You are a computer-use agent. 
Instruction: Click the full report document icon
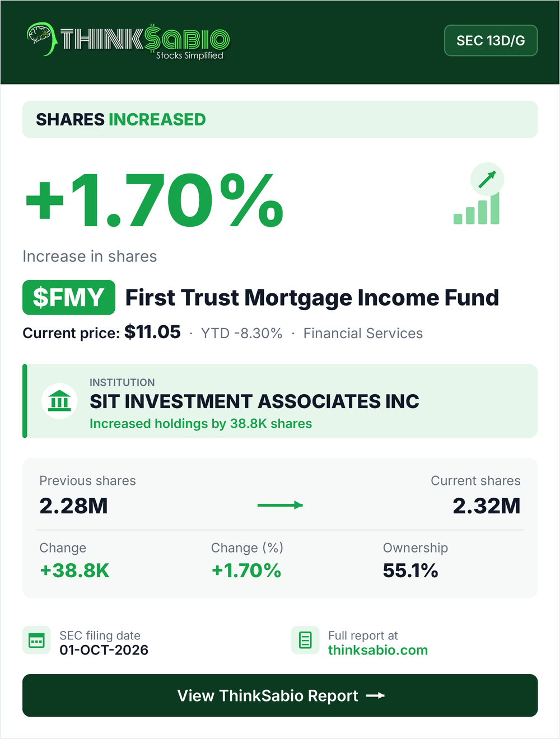(x=305, y=640)
